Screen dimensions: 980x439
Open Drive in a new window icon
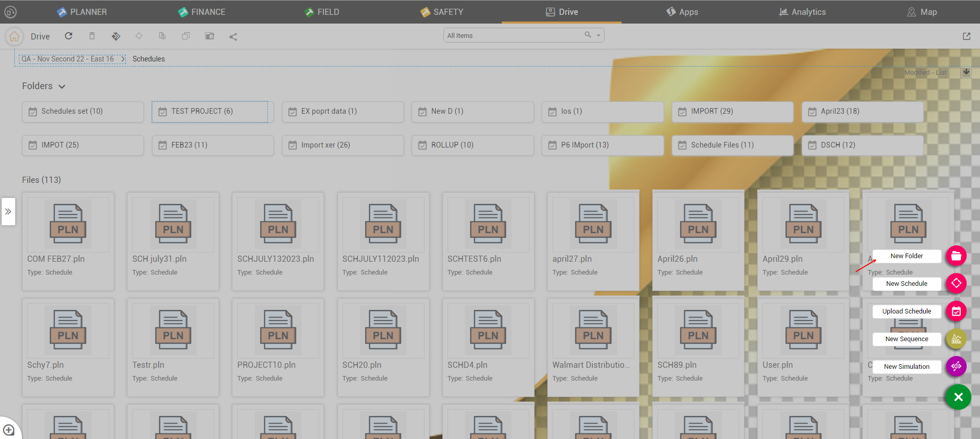[x=966, y=36]
